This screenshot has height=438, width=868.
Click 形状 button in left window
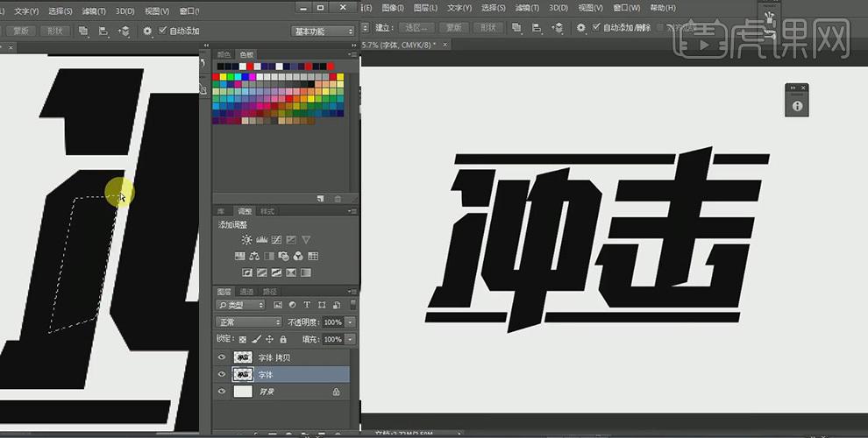(55, 31)
